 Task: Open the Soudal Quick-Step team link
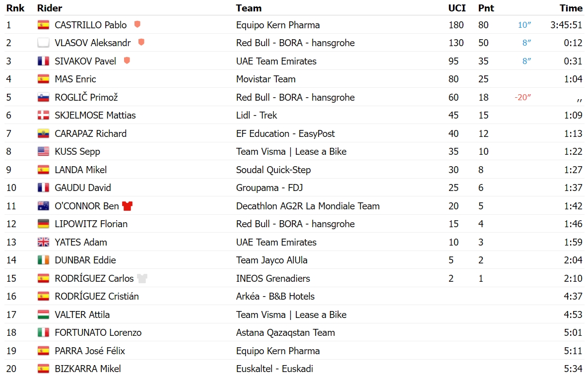click(x=273, y=170)
